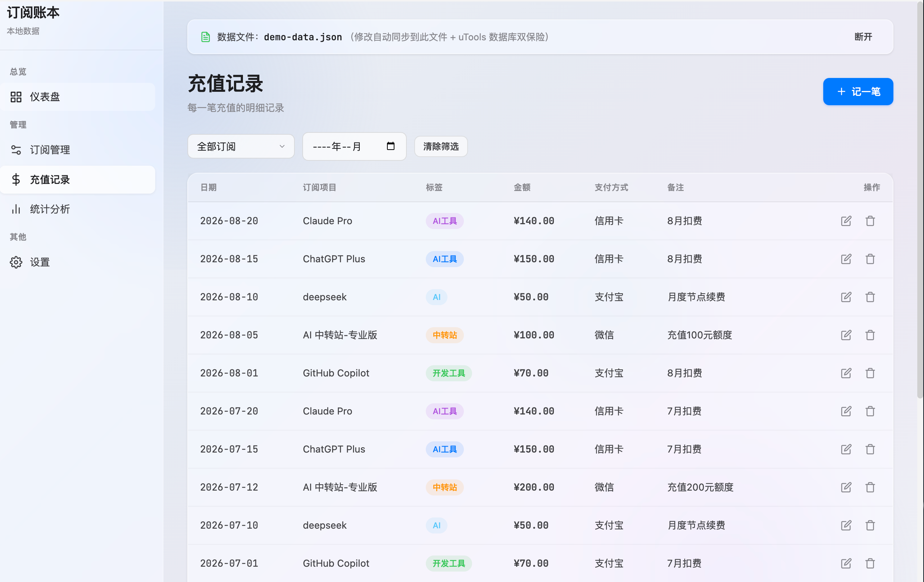The height and width of the screenshot is (582, 924).
Task: Open 统计分析 in the sidebar
Action: click(78, 209)
